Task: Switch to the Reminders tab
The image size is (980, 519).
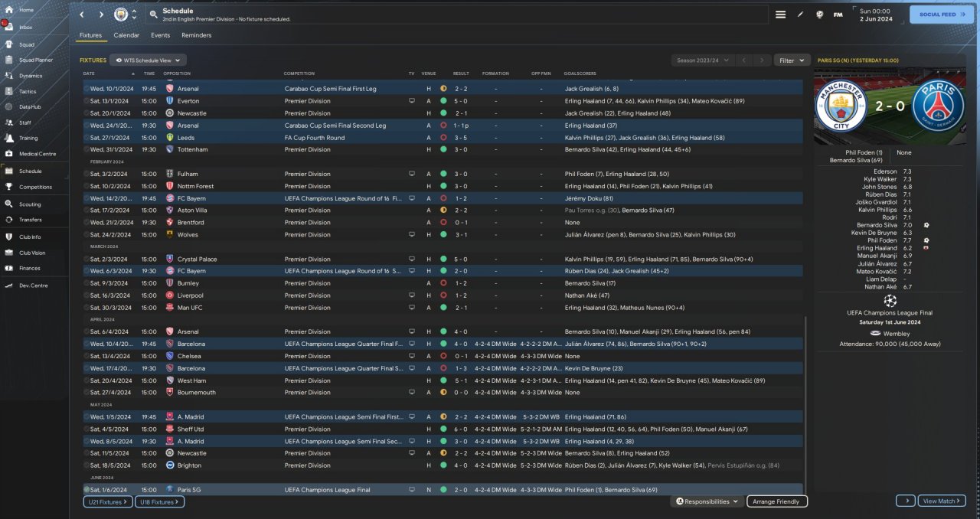Action: 196,35
